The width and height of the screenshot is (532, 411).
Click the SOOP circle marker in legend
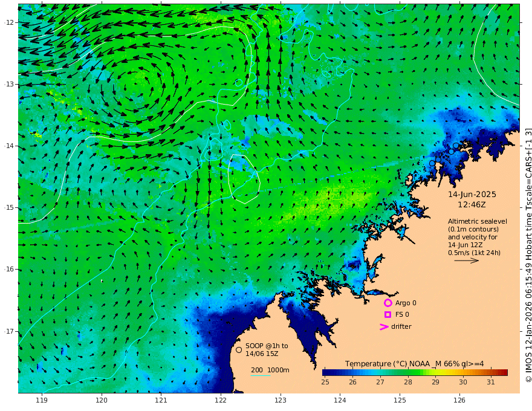(x=239, y=349)
